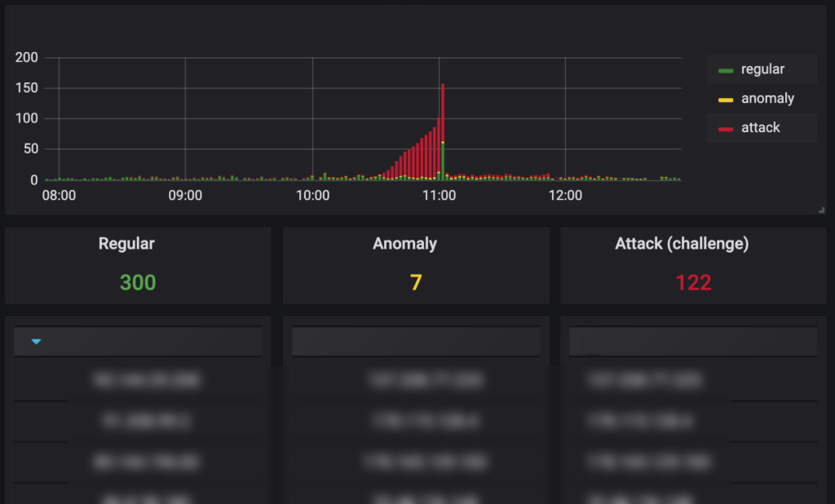
Task: Click the header of the Attack table
Action: [x=693, y=342]
